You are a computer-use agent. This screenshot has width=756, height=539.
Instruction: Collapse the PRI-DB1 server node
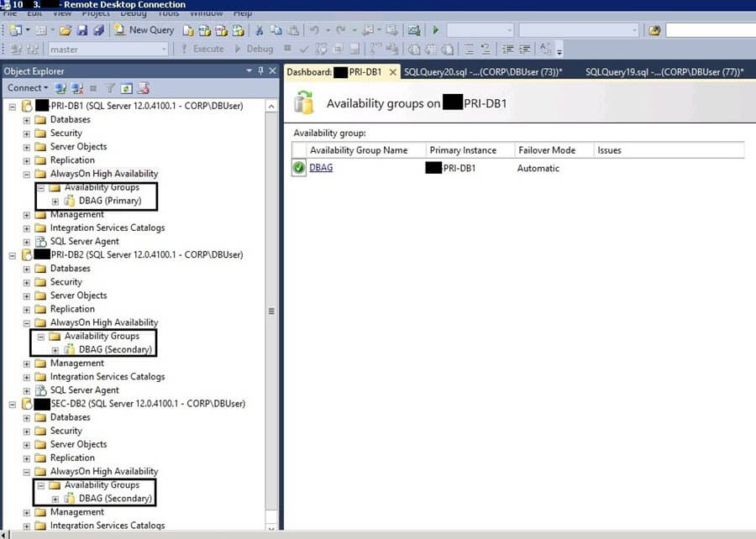point(13,107)
